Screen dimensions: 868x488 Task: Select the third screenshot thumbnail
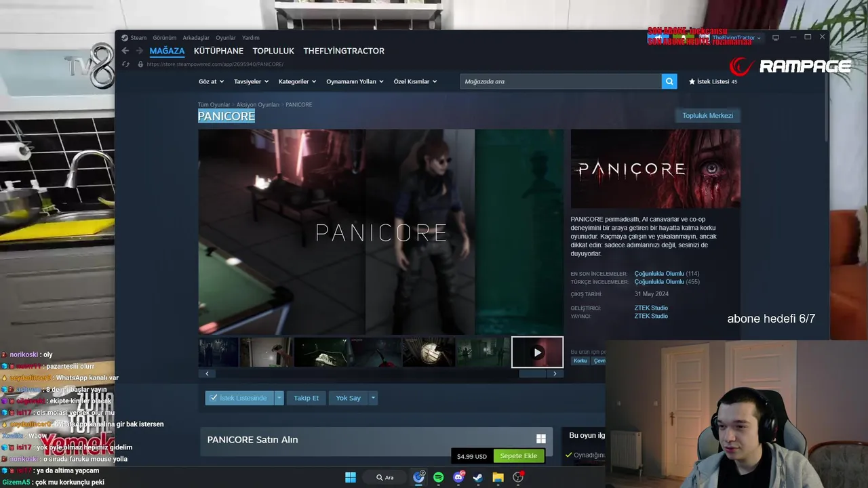320,352
